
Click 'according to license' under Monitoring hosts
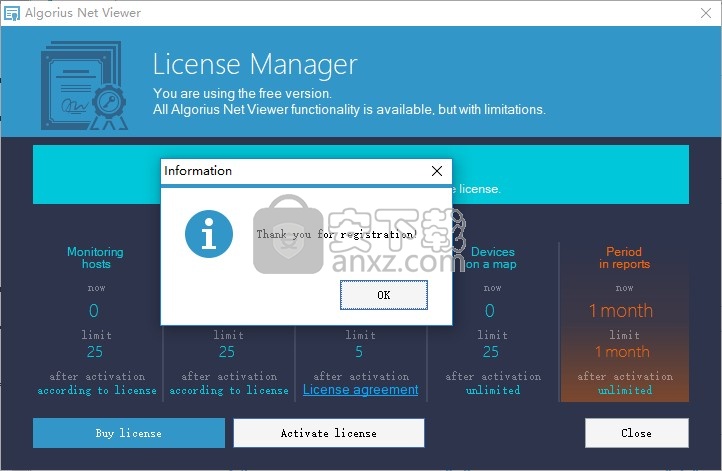pos(97,390)
